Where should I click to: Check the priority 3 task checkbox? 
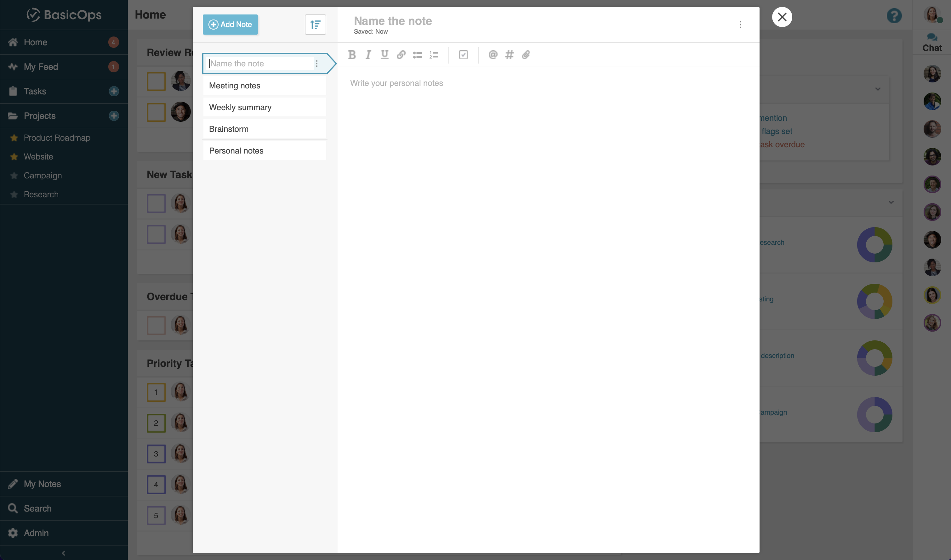tap(156, 454)
